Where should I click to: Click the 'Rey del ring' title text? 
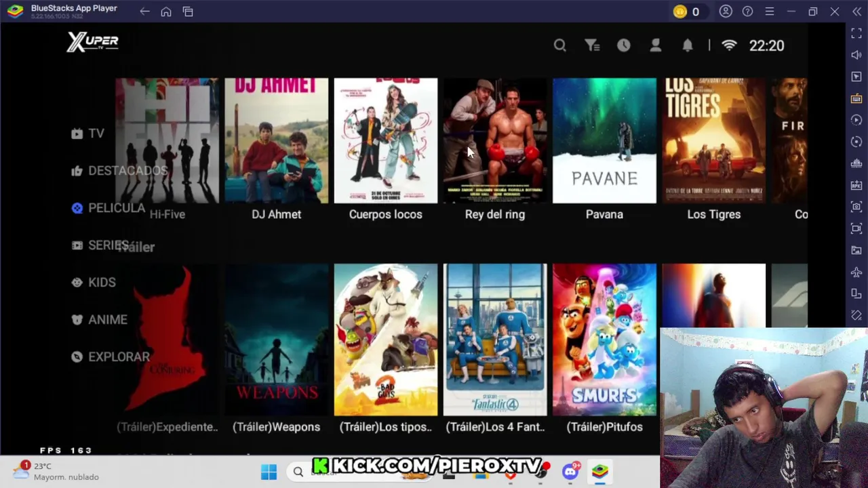[495, 214]
